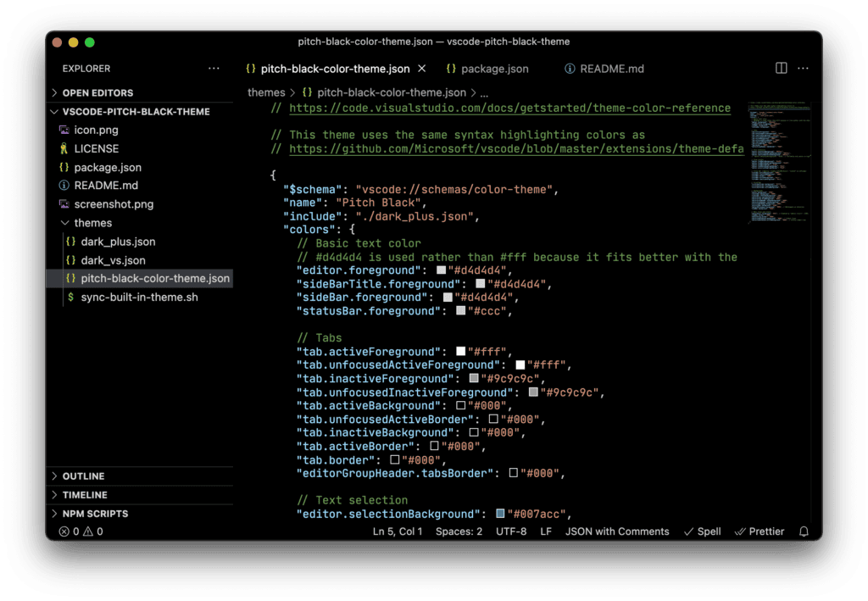The width and height of the screenshot is (868, 601).
Task: Click the package.json braces icon in Explorer
Action: click(x=64, y=167)
